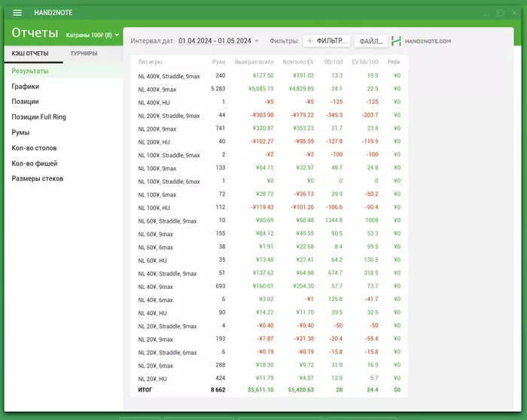Click the ИТОГ total row label
The image size is (527, 420).
point(145,390)
